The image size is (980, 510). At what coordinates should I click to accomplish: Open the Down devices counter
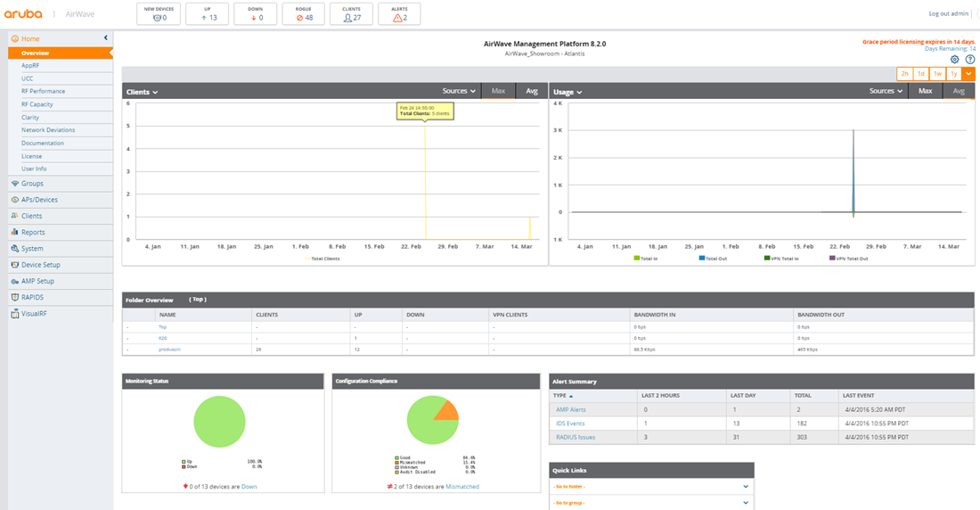pyautogui.click(x=255, y=13)
